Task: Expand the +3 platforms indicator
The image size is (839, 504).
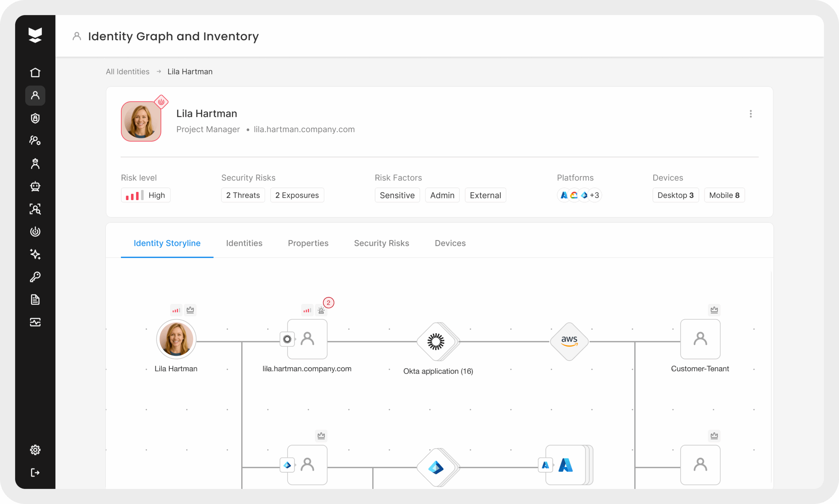Action: [594, 195]
